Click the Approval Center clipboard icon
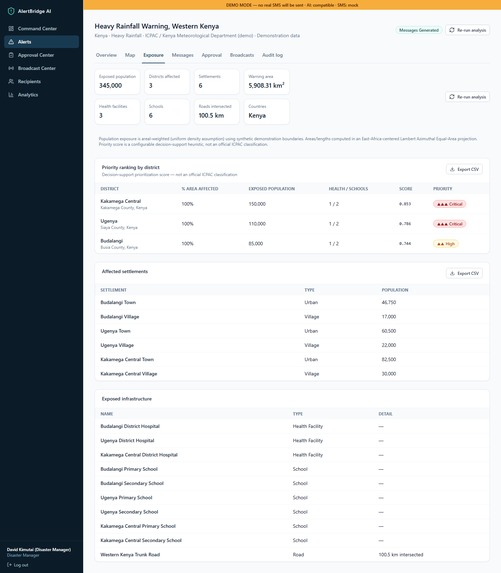 point(11,55)
